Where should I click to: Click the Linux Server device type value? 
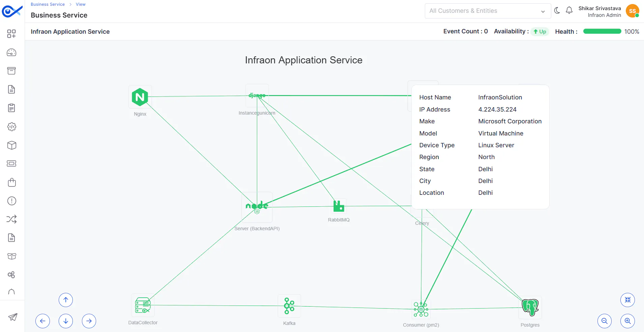[496, 145]
